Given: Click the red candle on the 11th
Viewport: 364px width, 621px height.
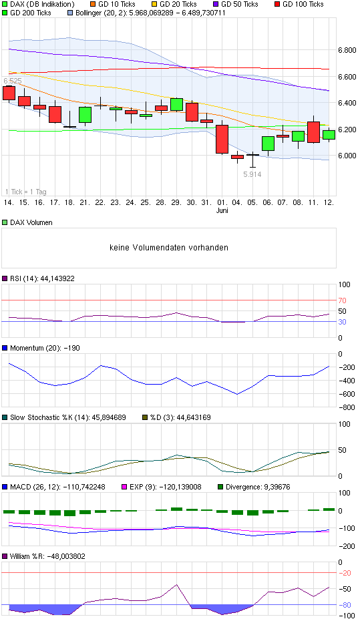Looking at the screenshot, I should (313, 132).
